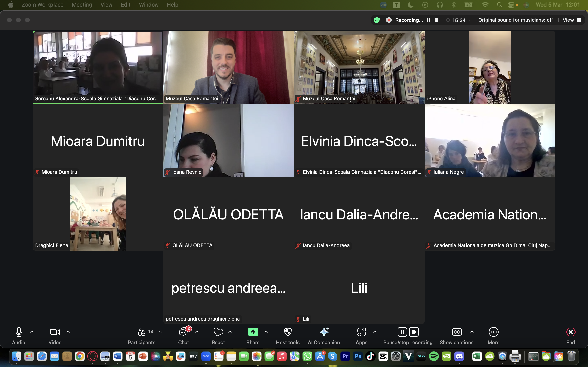This screenshot has width=588, height=367.
Task: Toggle Show captions CC button
Action: (457, 332)
